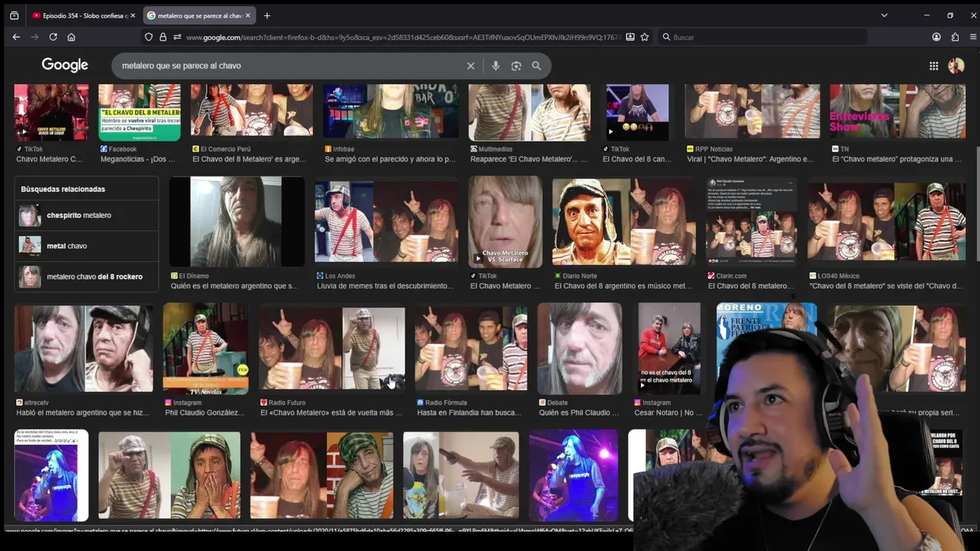Switch to the Episodio 354 YouTube tab
The height and width of the screenshot is (551, 980).
coord(83,15)
